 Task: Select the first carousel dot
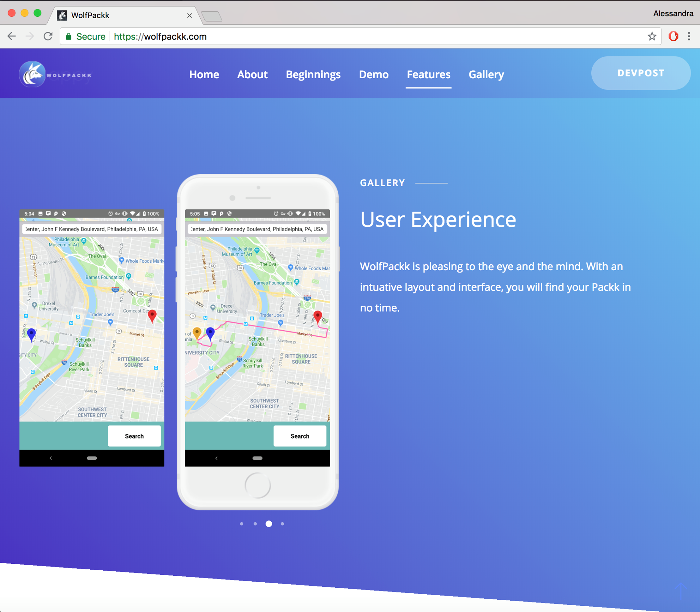tap(242, 524)
